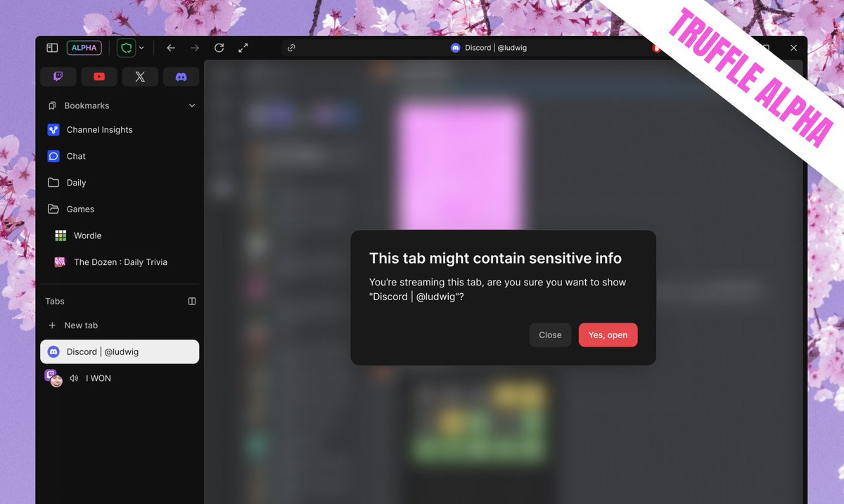Open The Dozen : Daily Trivia bookmark
This screenshot has height=504, width=844.
point(120,262)
